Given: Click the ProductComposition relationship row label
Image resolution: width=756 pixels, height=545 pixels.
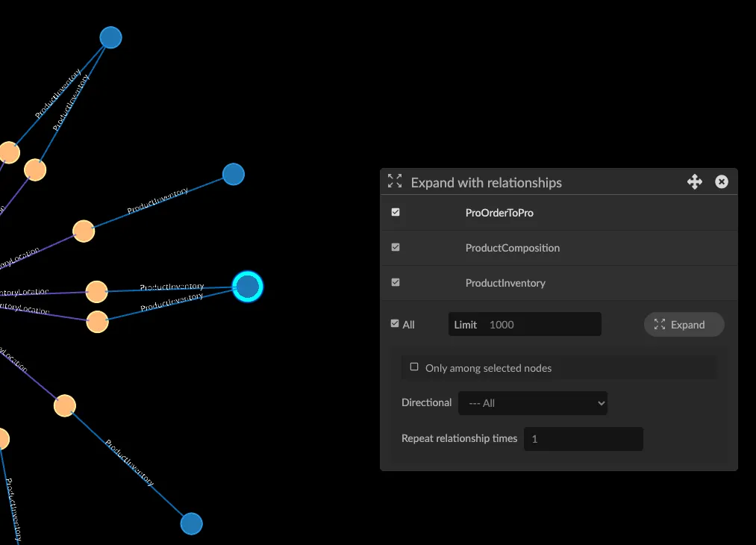Looking at the screenshot, I should click(513, 248).
